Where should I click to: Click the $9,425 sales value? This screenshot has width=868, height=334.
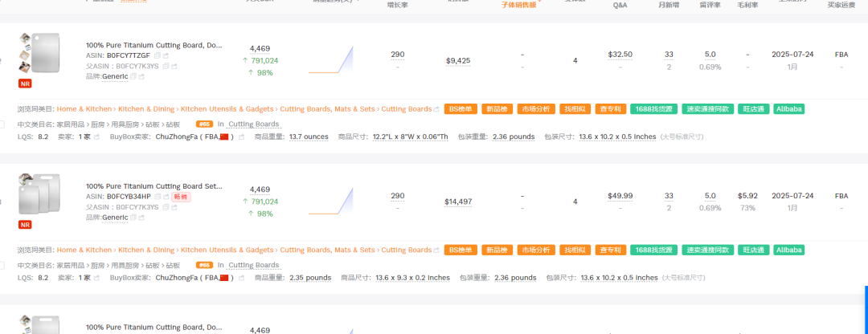[x=458, y=61]
